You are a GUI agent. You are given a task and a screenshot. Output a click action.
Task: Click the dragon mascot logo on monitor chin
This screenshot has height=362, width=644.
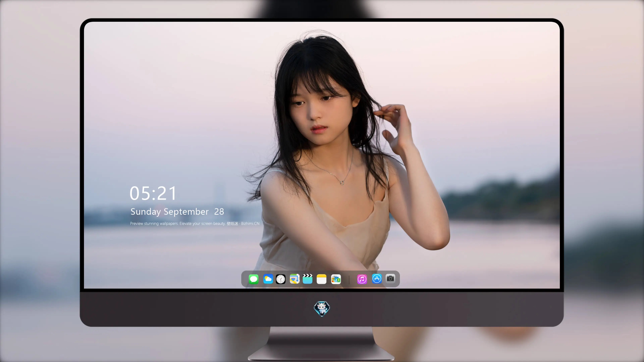(x=322, y=309)
